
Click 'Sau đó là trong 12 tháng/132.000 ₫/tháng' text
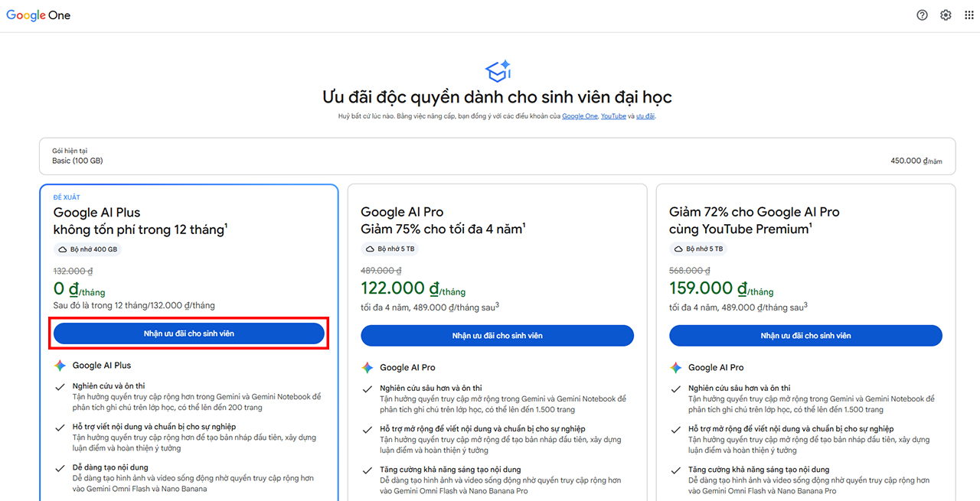(134, 305)
